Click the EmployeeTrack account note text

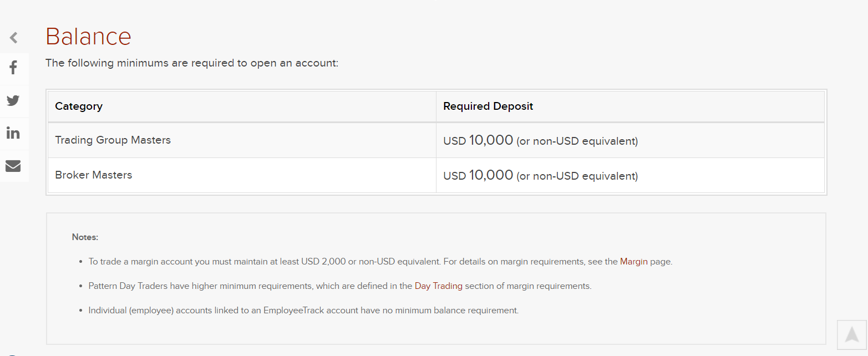coord(303,311)
